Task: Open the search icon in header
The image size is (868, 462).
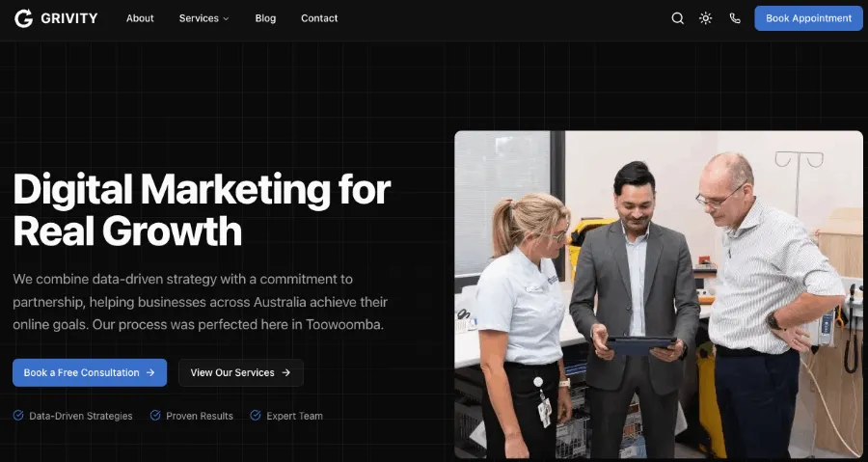Action: coord(678,18)
